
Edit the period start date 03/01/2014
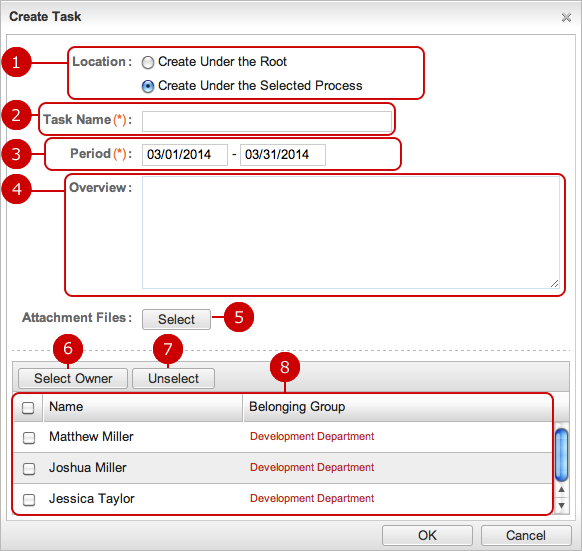[x=184, y=154]
